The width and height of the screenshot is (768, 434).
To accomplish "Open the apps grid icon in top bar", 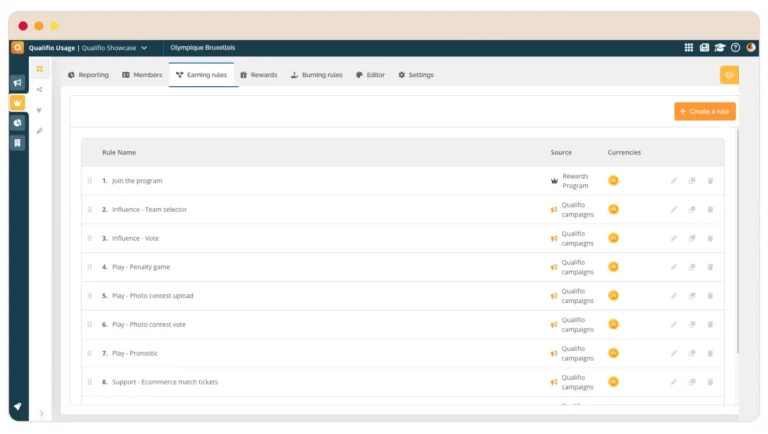I will [x=689, y=48].
